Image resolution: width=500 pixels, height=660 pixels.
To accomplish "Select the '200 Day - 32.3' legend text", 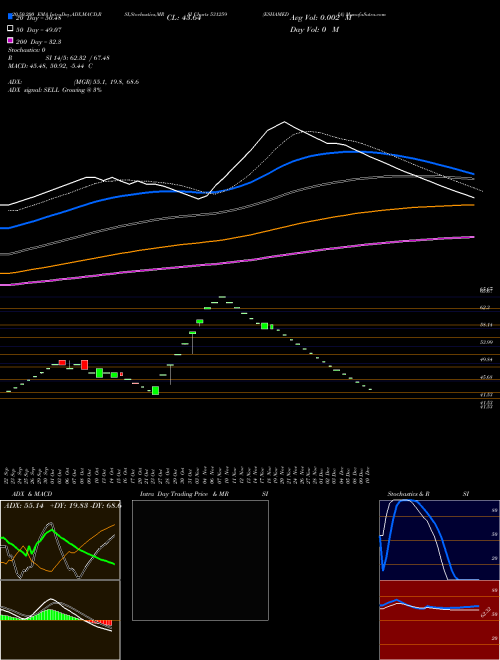I will tap(39, 42).
